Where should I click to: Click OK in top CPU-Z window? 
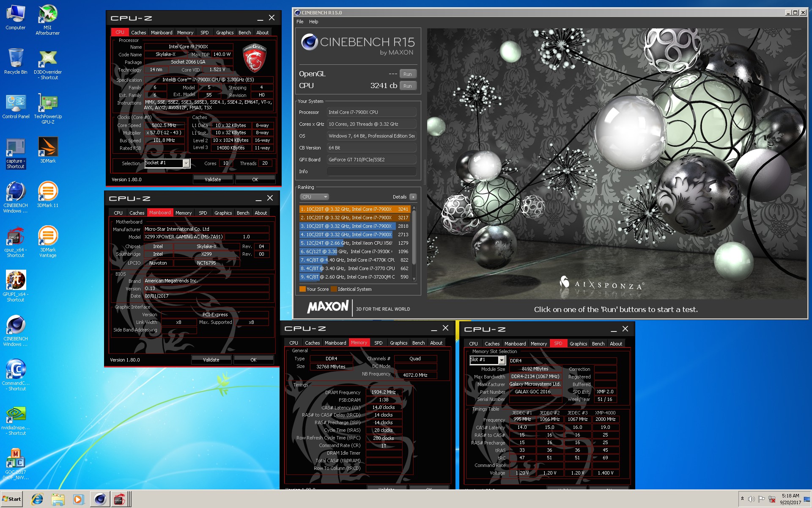[x=255, y=179]
